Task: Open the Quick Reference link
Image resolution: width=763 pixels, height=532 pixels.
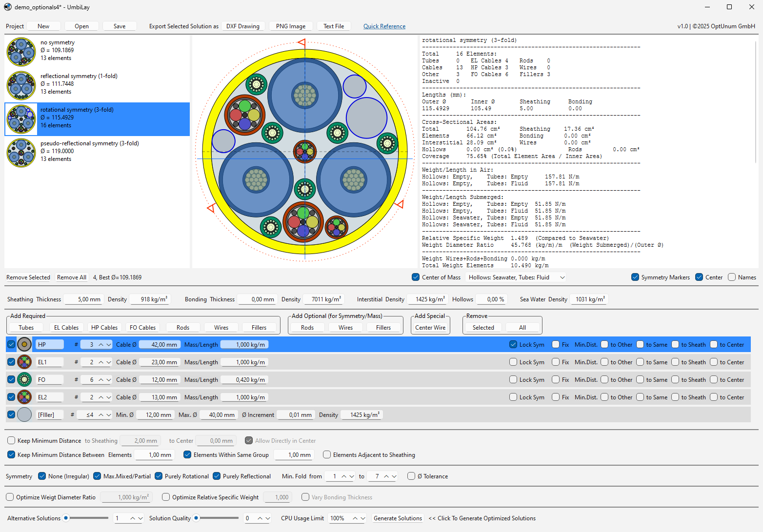Action: (x=384, y=26)
